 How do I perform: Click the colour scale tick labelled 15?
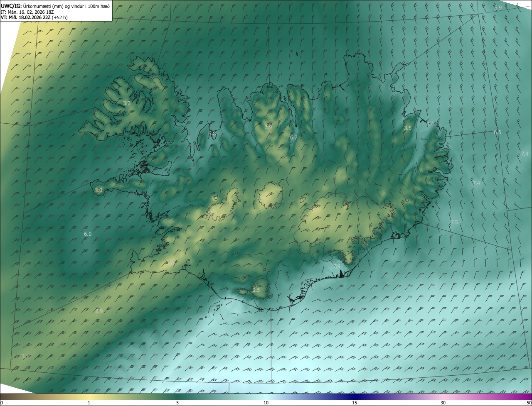pyautogui.click(x=355, y=403)
